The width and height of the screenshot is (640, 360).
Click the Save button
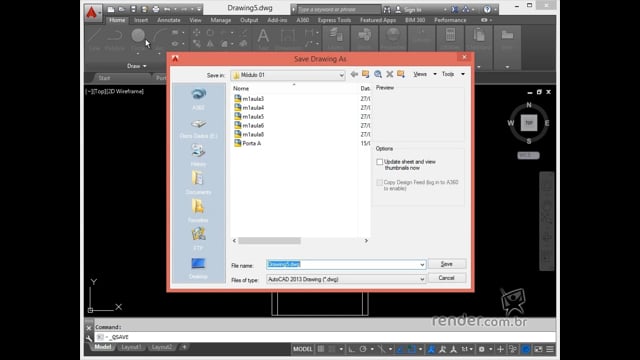click(x=447, y=264)
